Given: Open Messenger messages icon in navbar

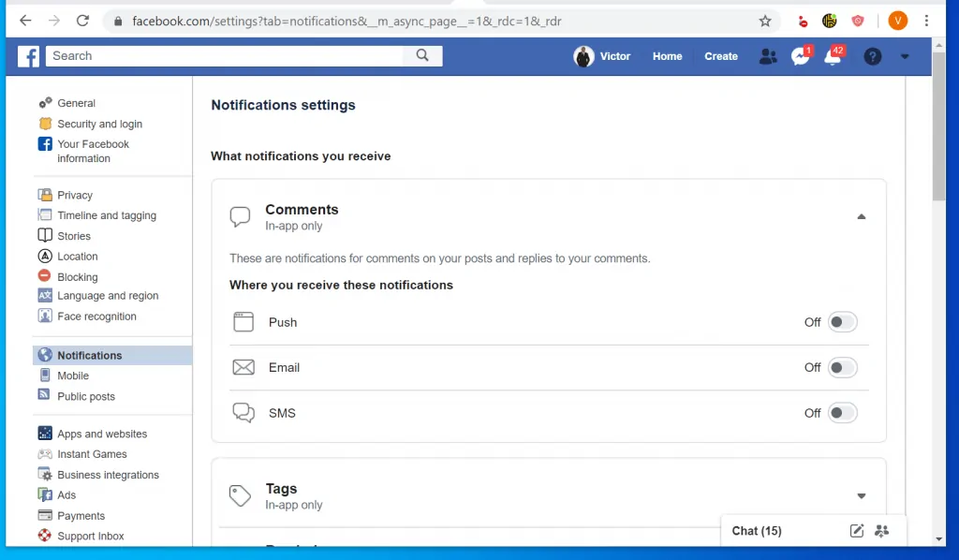Looking at the screenshot, I should click(x=800, y=56).
